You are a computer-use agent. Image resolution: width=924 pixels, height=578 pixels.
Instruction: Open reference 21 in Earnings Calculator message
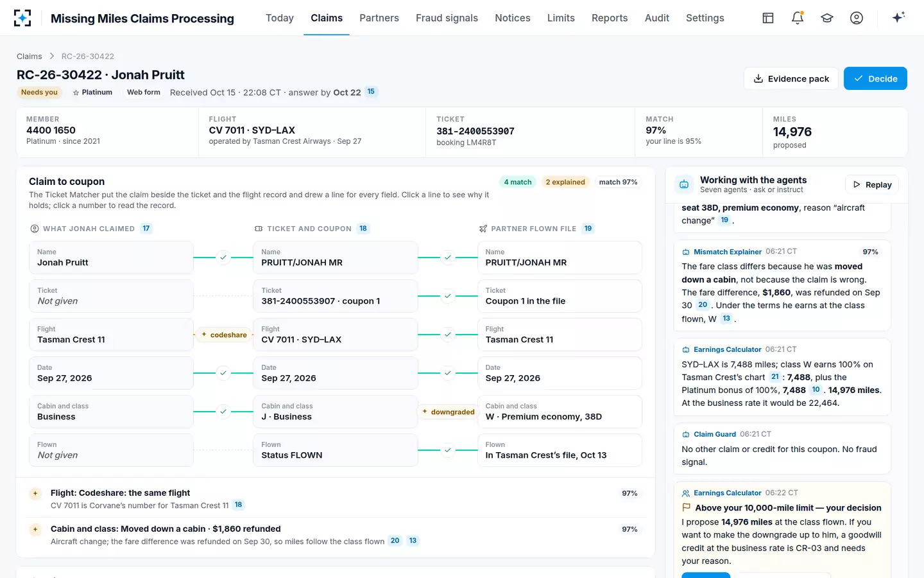pyautogui.click(x=775, y=377)
